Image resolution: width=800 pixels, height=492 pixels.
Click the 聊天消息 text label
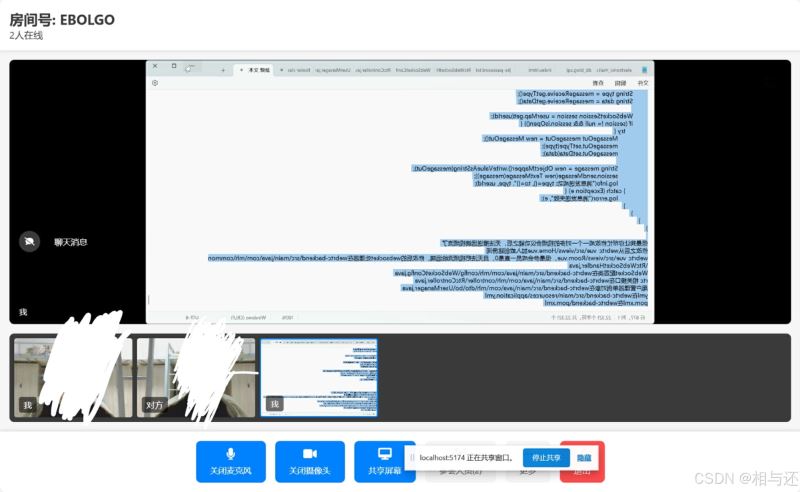point(70,242)
